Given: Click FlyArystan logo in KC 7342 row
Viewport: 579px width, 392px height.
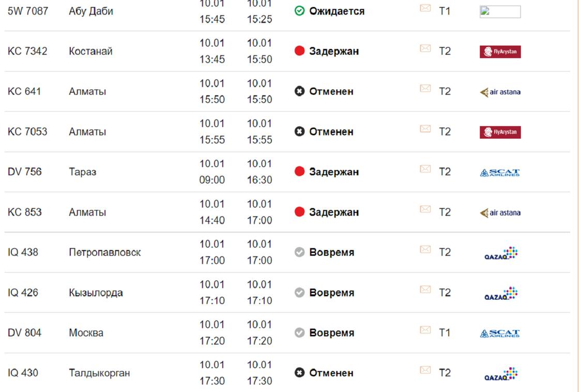Looking at the screenshot, I should (500, 51).
